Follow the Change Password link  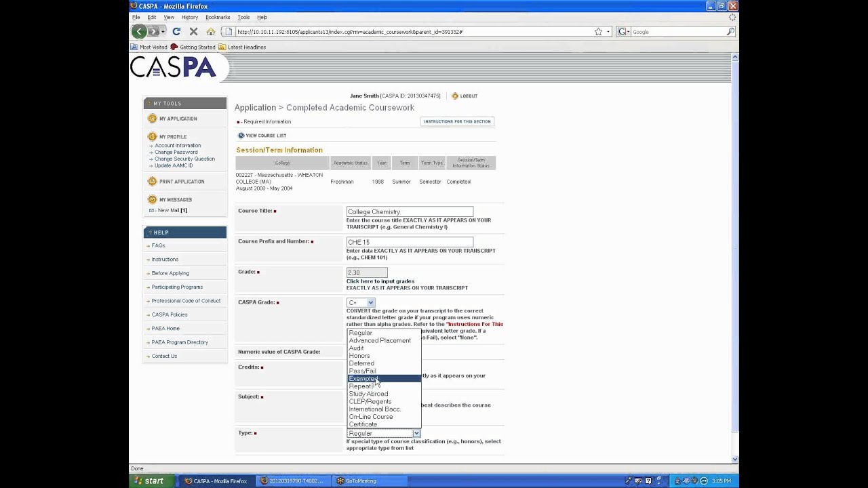[176, 152]
